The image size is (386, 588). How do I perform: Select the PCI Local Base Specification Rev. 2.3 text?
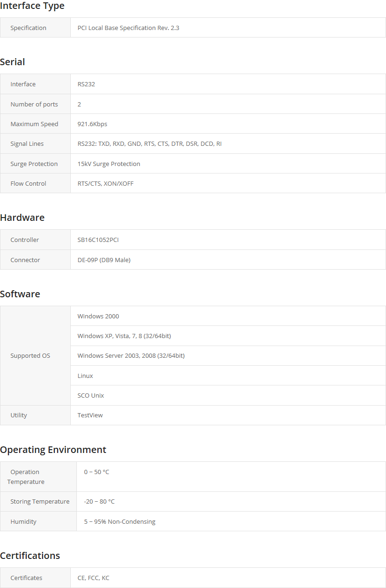tap(128, 28)
